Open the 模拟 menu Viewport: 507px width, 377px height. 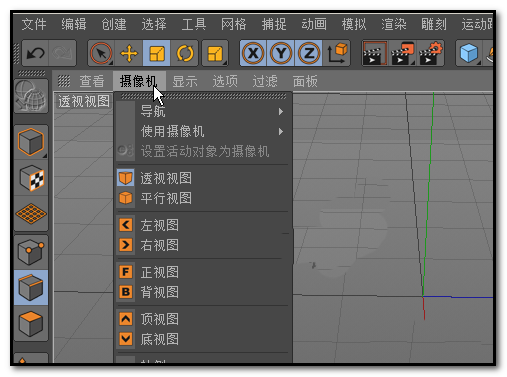(354, 24)
